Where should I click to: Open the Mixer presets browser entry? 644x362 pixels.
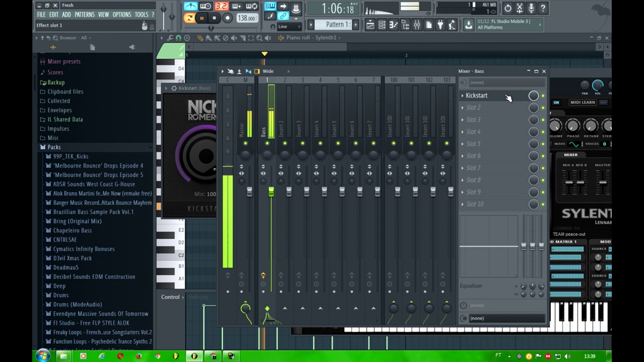[64, 61]
